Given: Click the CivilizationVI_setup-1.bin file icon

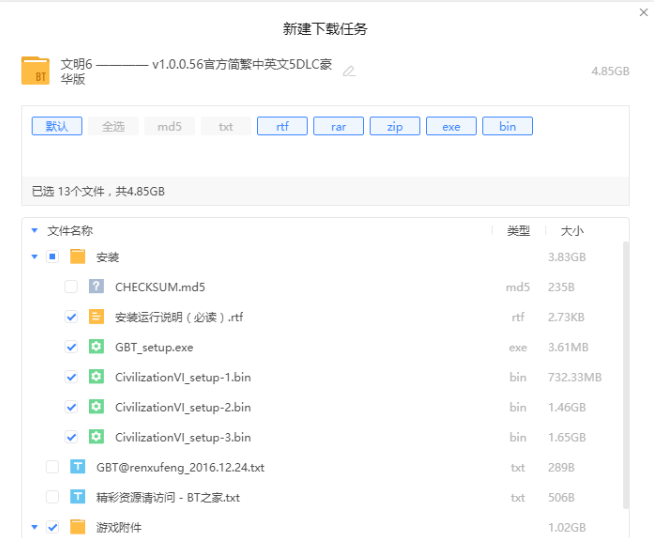Looking at the screenshot, I should (96, 377).
